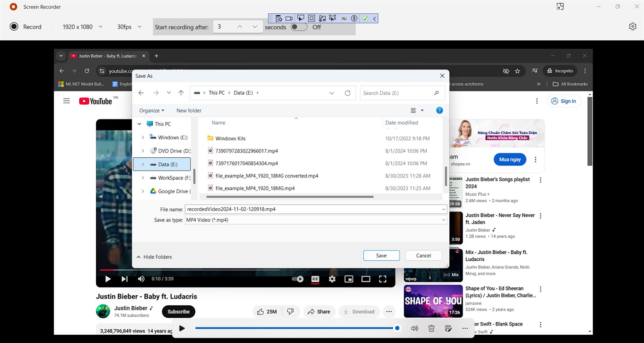The width and height of the screenshot is (644, 343).
Task: Enter fullscreen on the YouTube player
Action: point(383,279)
